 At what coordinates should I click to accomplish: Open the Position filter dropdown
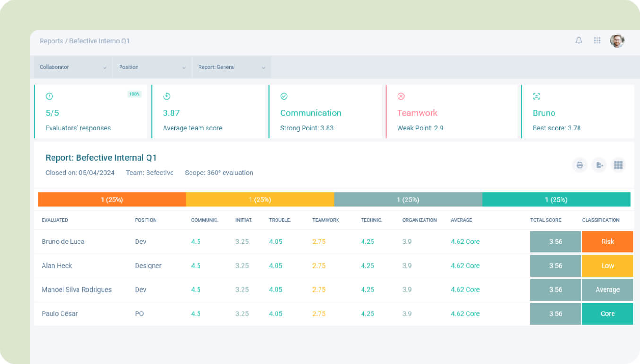click(x=152, y=67)
